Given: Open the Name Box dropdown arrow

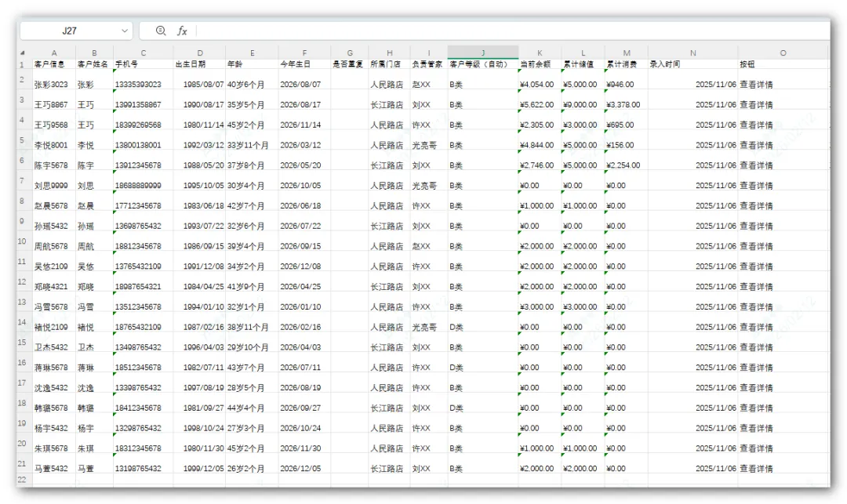Looking at the screenshot, I should pyautogui.click(x=125, y=31).
